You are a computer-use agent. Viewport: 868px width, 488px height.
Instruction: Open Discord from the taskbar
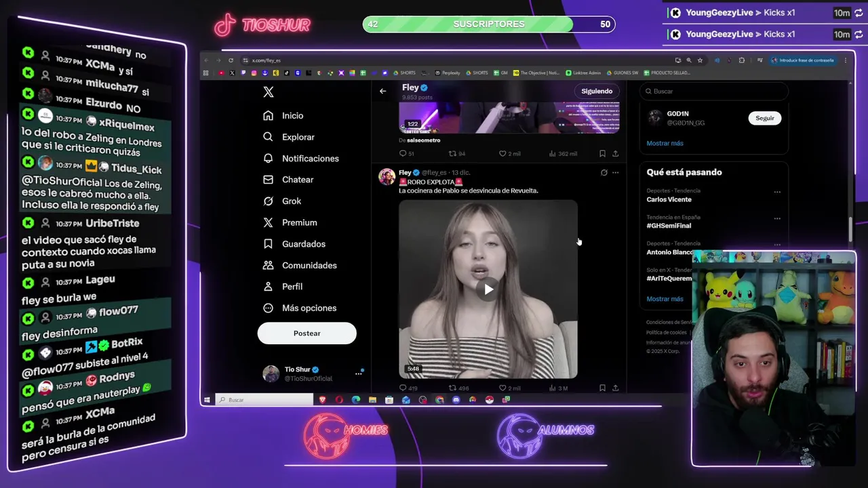click(x=456, y=400)
